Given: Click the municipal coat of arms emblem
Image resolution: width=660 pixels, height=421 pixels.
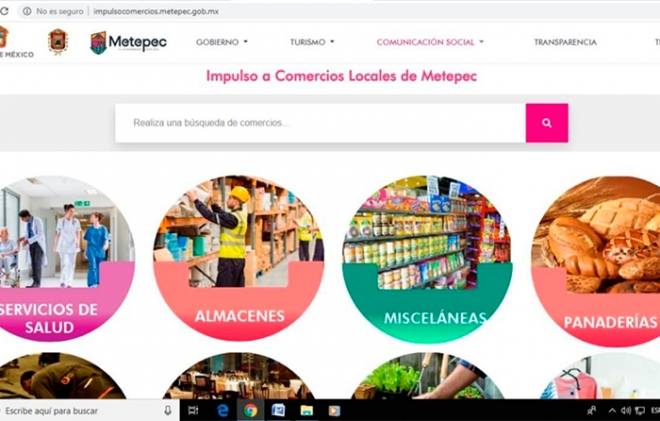Looking at the screenshot, I should click(58, 41).
